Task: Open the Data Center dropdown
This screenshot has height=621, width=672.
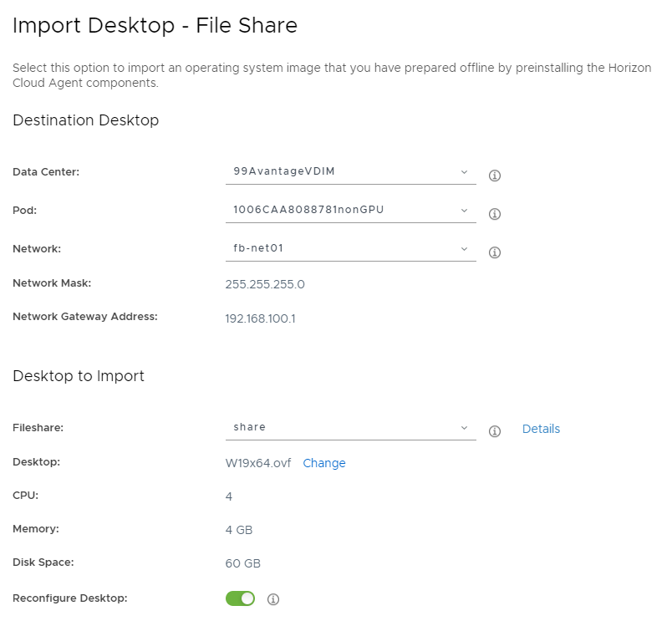Action: [350, 171]
